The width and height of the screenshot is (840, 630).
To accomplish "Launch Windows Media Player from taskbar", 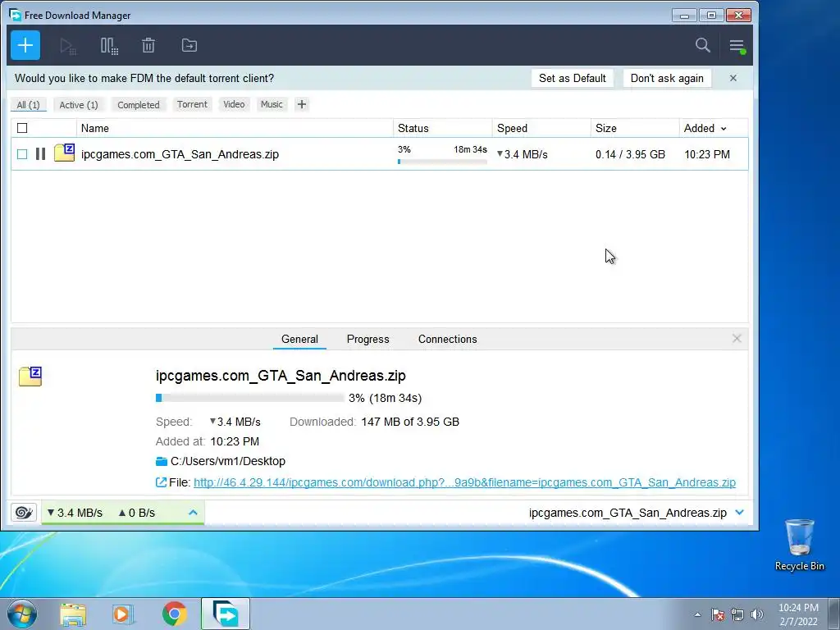I will point(123,614).
